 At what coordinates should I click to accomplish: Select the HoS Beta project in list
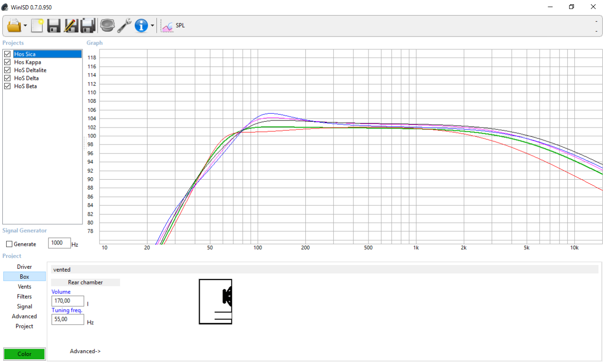tap(26, 86)
